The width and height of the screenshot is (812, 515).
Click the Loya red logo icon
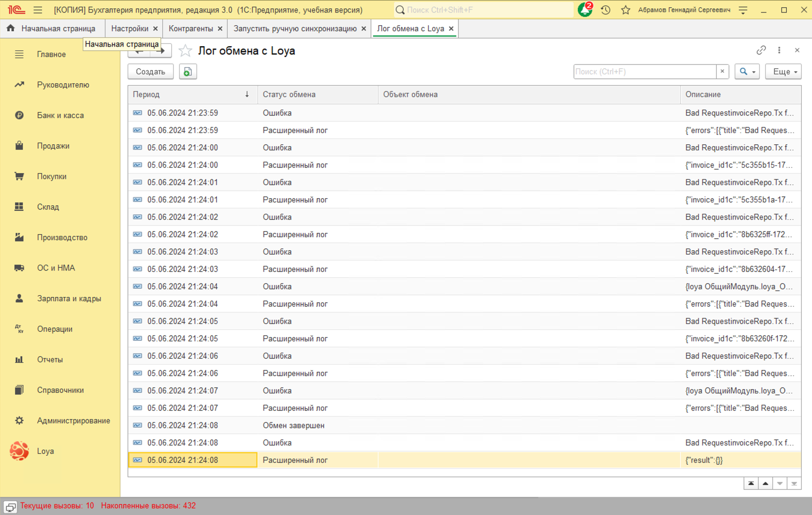point(19,451)
